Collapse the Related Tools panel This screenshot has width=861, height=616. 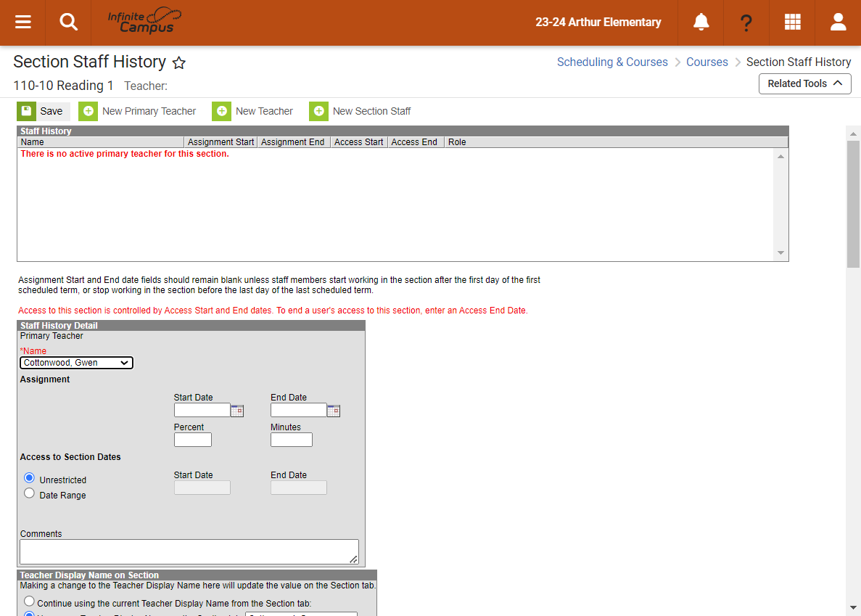[804, 83]
